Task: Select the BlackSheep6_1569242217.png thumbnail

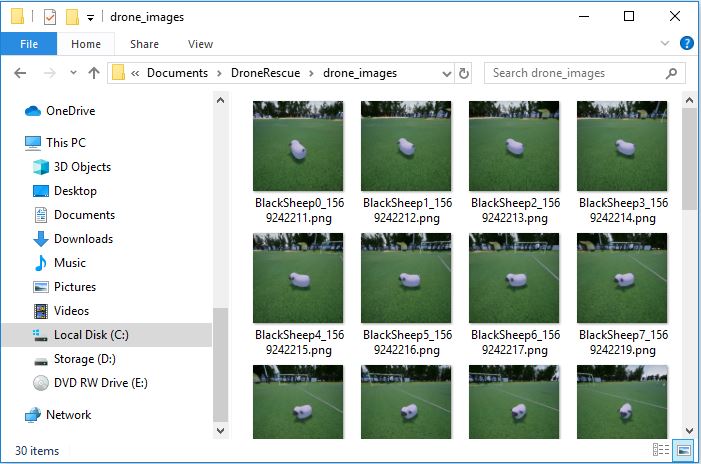Action: [x=514, y=278]
